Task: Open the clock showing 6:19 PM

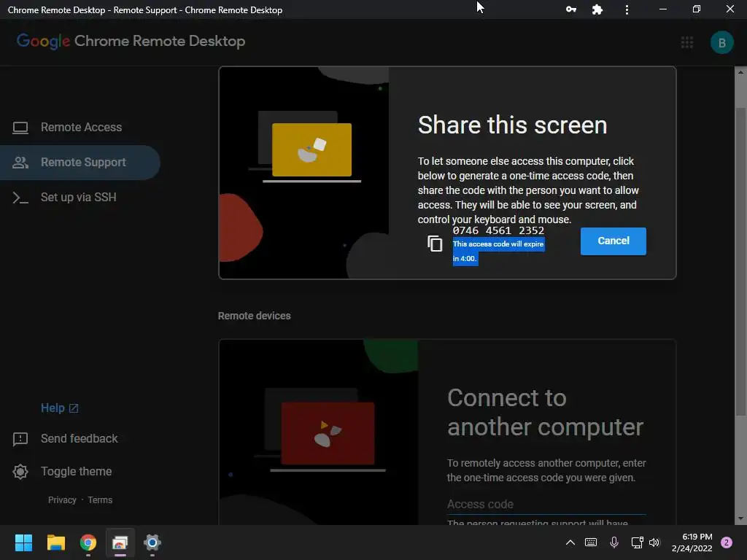Action: (692, 542)
